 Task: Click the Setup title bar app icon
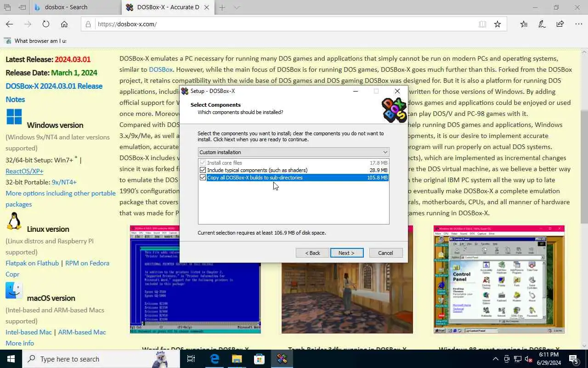pos(185,91)
